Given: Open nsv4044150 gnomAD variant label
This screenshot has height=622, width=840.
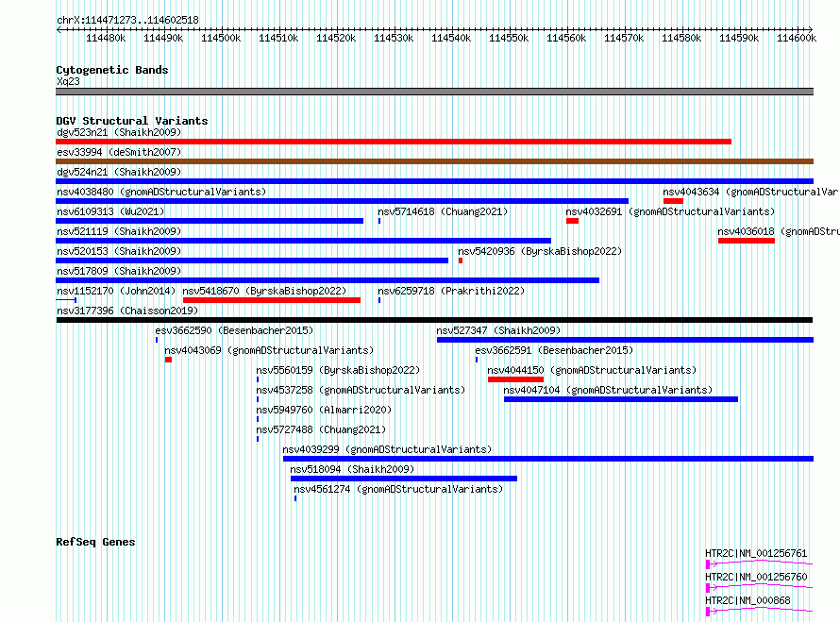Looking at the screenshot, I should [x=592, y=370].
